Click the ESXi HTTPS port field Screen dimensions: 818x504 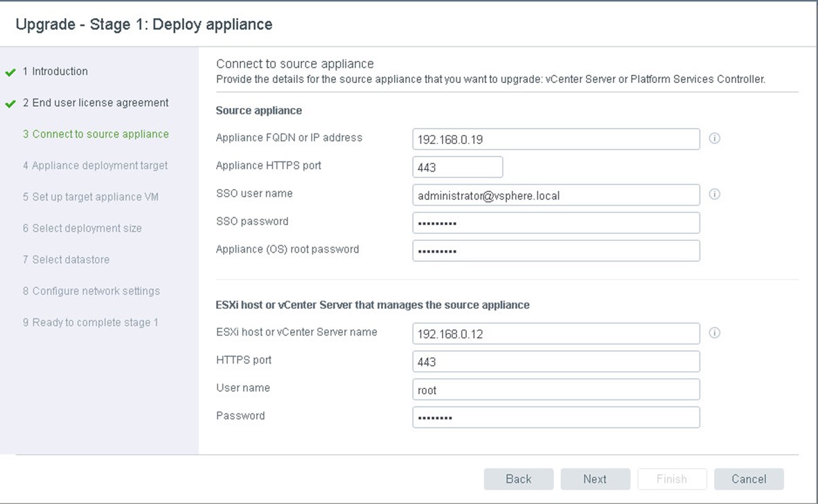(556, 361)
